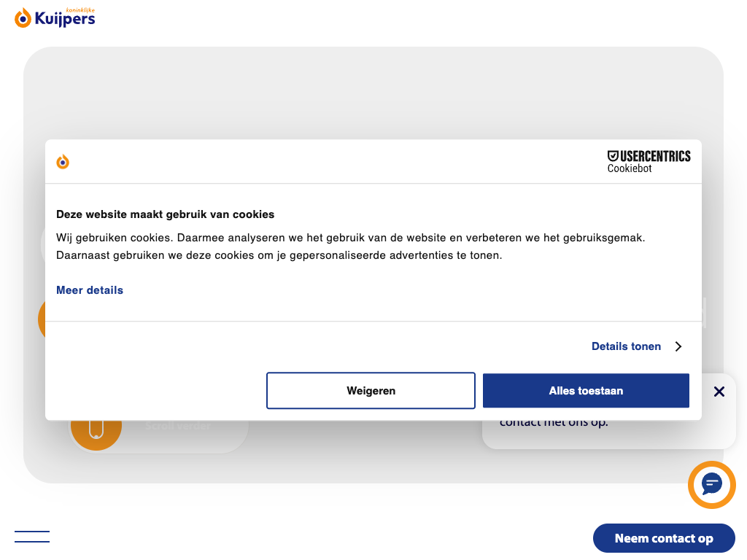
Task: Click the small 'koninklijke' text above Kuijpers
Action: [x=80, y=9]
